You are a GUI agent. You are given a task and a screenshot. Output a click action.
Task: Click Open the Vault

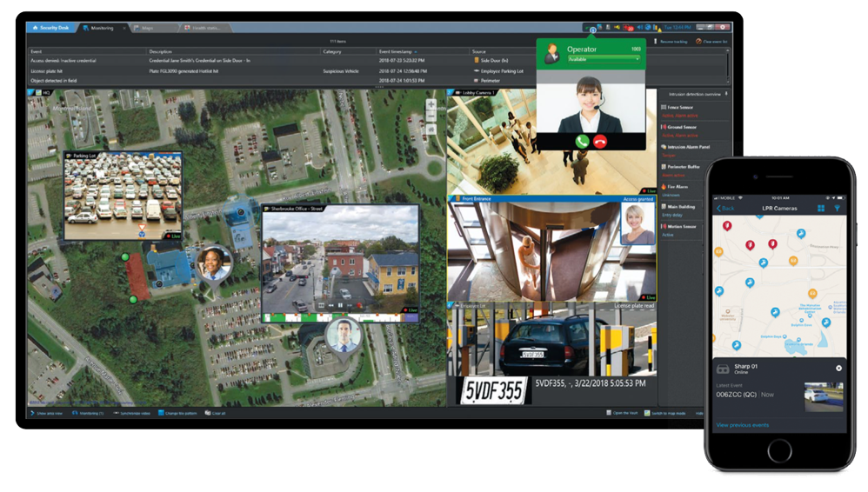(x=622, y=413)
